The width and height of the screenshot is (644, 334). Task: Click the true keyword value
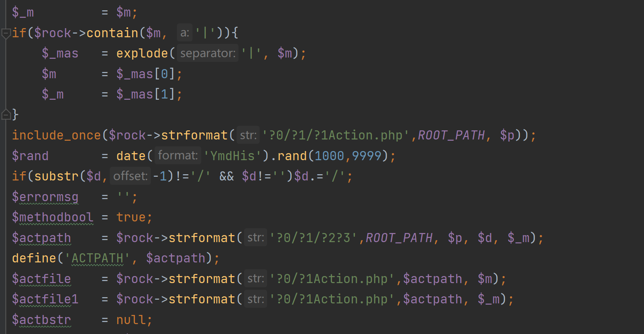pos(131,217)
